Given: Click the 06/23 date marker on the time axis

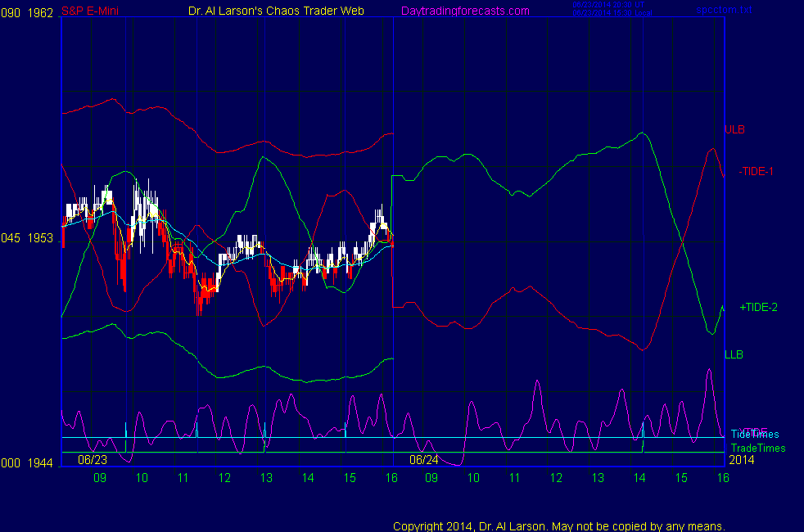Looking at the screenshot, I should (93, 459).
